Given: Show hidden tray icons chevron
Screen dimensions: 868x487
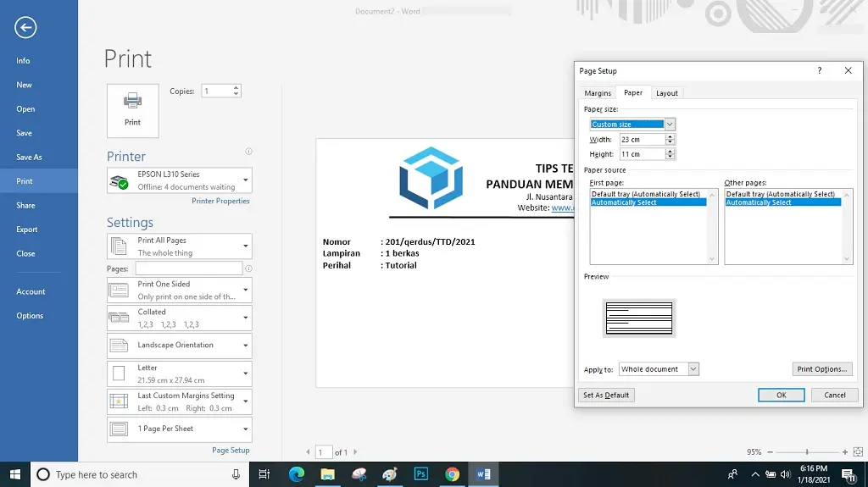Looking at the screenshot, I should [x=755, y=474].
